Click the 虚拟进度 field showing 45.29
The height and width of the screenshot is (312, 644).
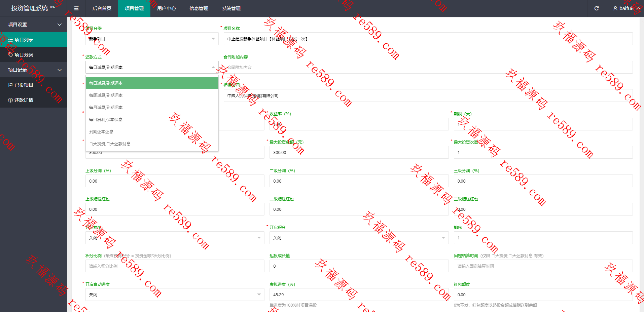[359, 295]
